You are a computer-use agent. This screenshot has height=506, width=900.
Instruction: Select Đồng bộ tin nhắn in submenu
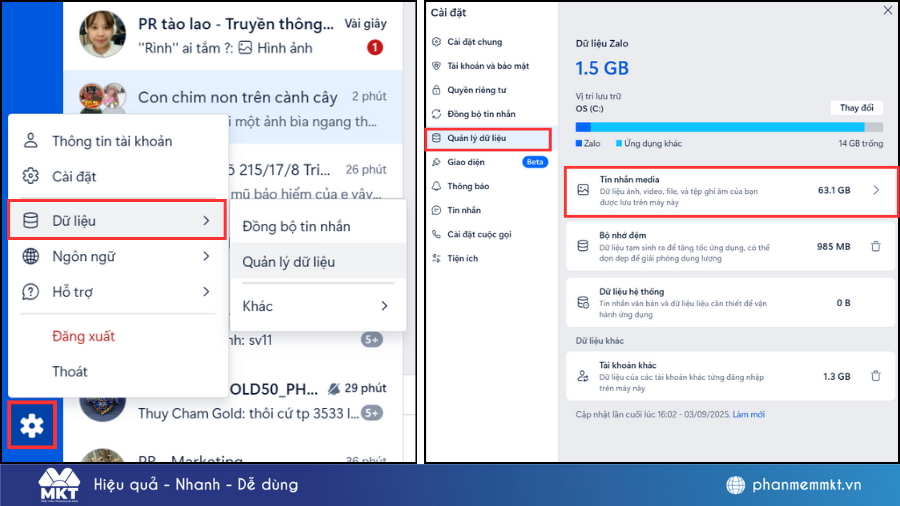tap(318, 226)
